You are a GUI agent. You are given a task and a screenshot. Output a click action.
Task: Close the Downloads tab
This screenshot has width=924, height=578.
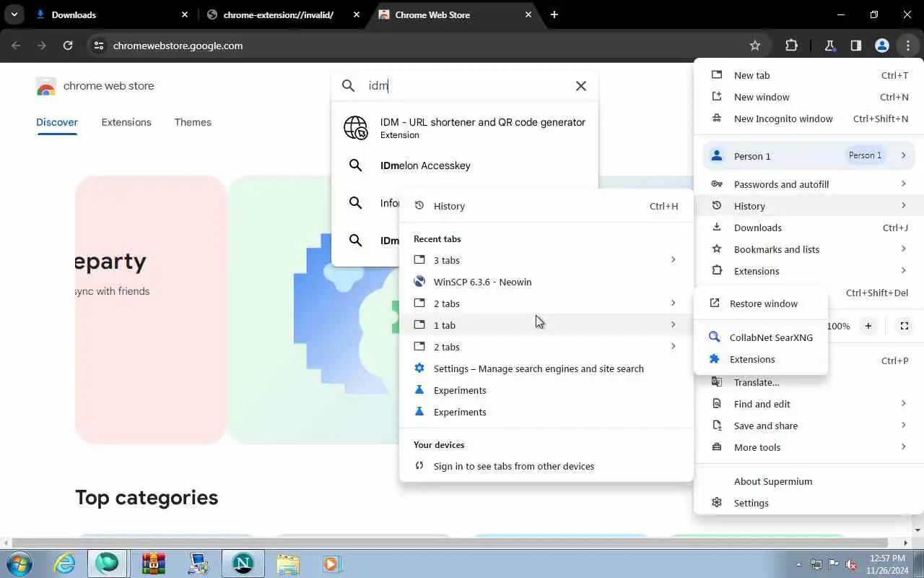click(x=185, y=14)
